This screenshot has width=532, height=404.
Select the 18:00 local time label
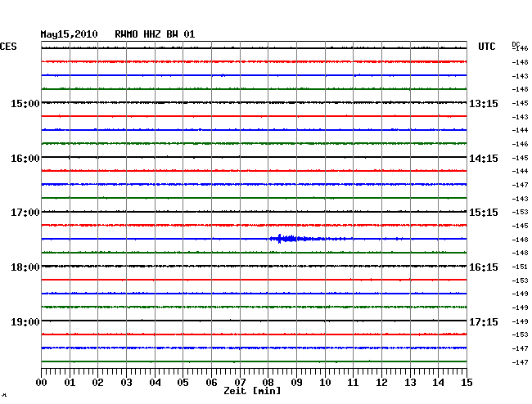point(25,267)
